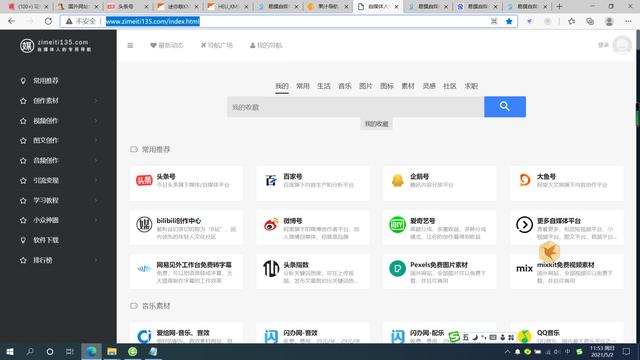Open the 头条指数 card

(313, 271)
